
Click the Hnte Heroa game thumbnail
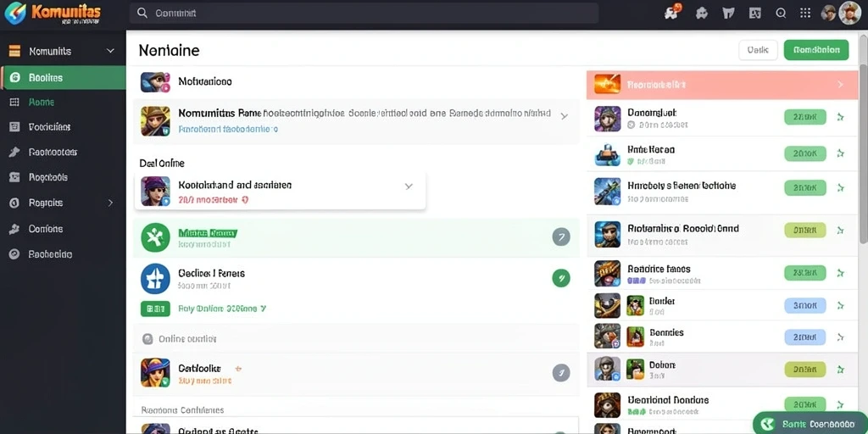pyautogui.click(x=607, y=154)
